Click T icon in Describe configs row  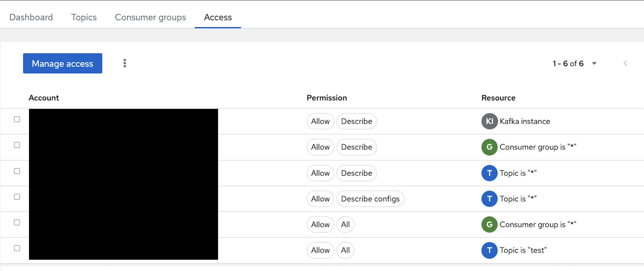[x=489, y=199]
